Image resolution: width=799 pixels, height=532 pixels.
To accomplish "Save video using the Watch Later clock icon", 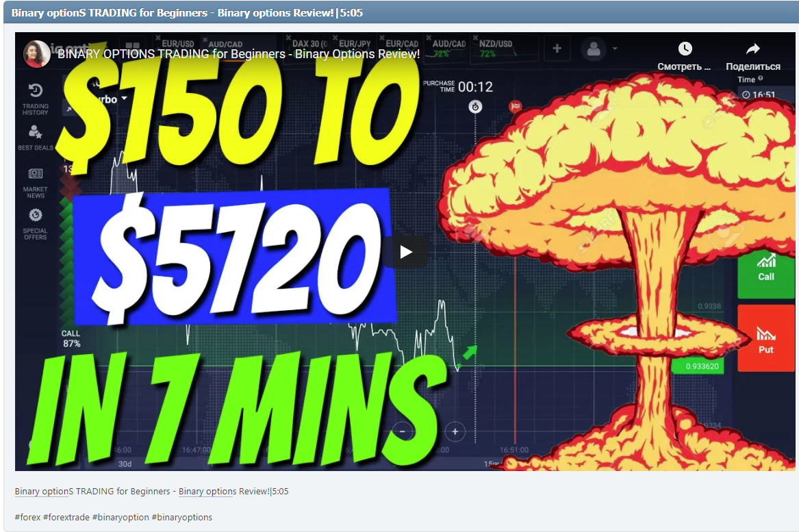I will coord(684,49).
